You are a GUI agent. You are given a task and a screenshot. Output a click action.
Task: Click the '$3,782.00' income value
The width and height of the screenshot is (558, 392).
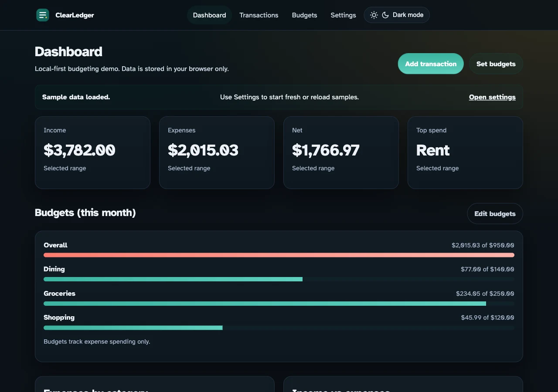coord(79,150)
